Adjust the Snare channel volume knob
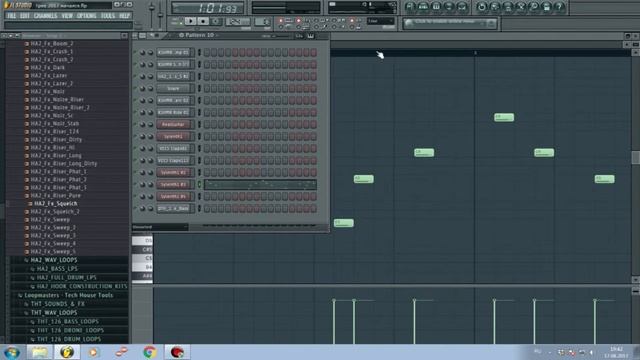Screen dimensions: 640x360 [150, 89]
